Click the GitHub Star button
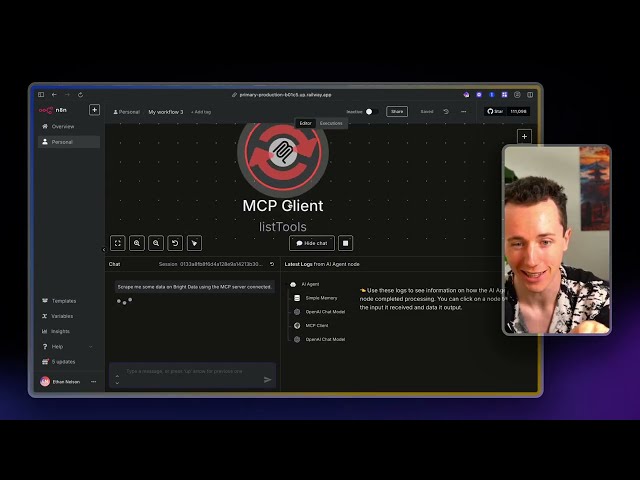 (495, 111)
